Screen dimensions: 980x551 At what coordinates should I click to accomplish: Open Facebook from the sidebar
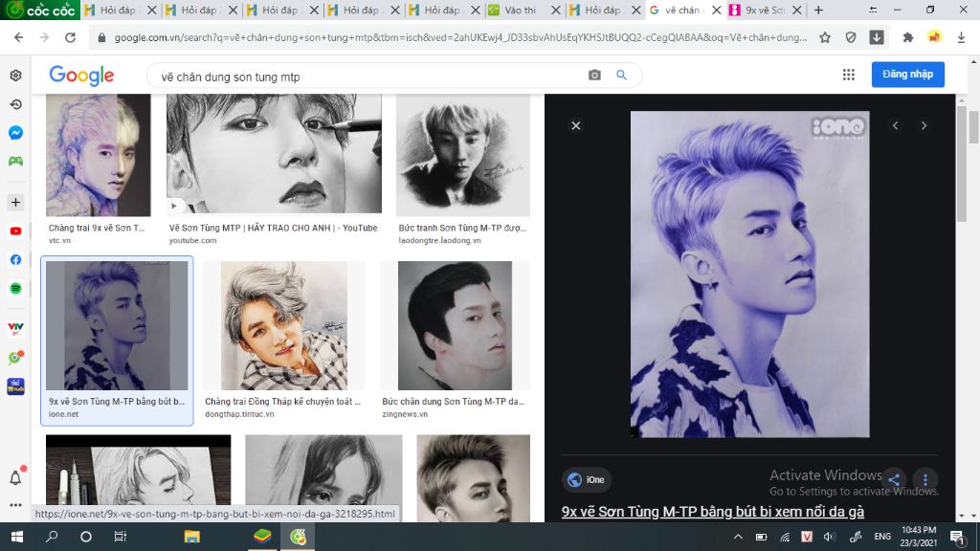pos(15,259)
